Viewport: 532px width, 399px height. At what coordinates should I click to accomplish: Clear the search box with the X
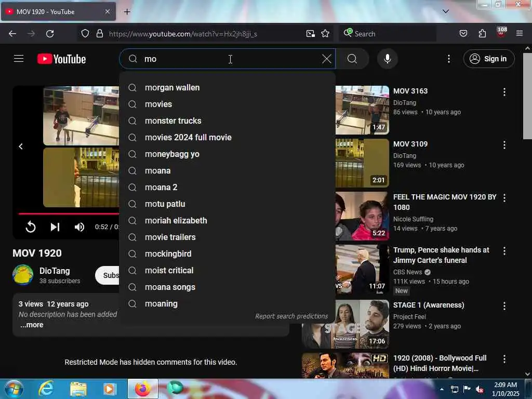click(326, 59)
